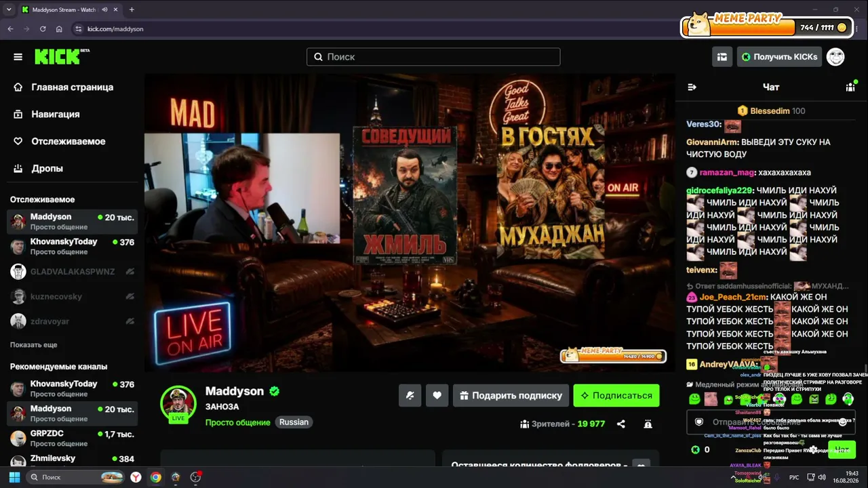Mute the Maddyson Stream tab audio
Screen dimensions: 868x488
point(104,9)
